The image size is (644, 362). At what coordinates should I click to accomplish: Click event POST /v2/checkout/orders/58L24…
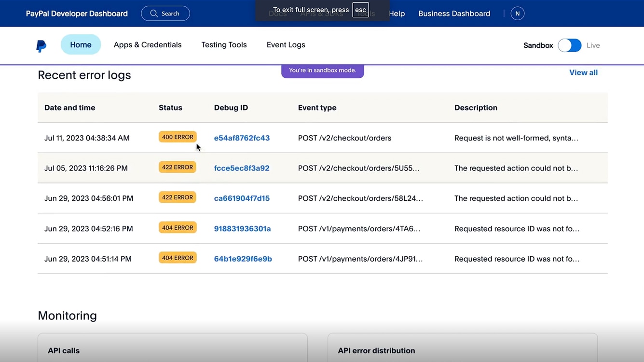[360, 198]
